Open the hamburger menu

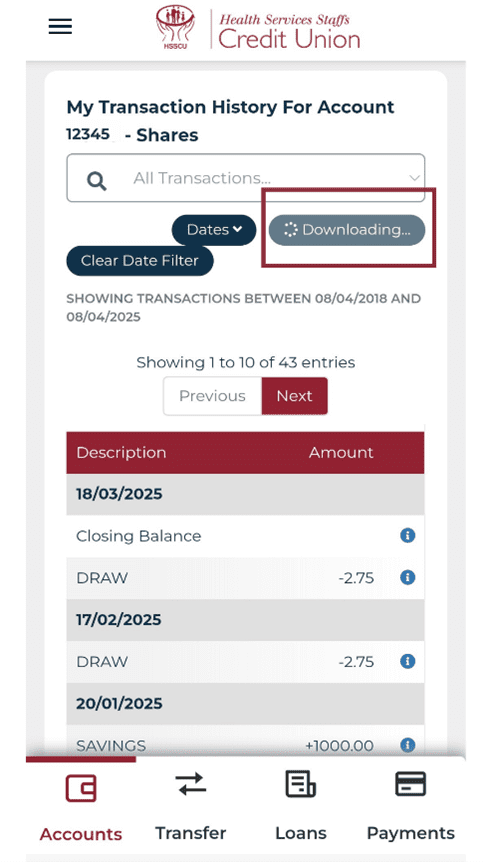pyautogui.click(x=60, y=26)
